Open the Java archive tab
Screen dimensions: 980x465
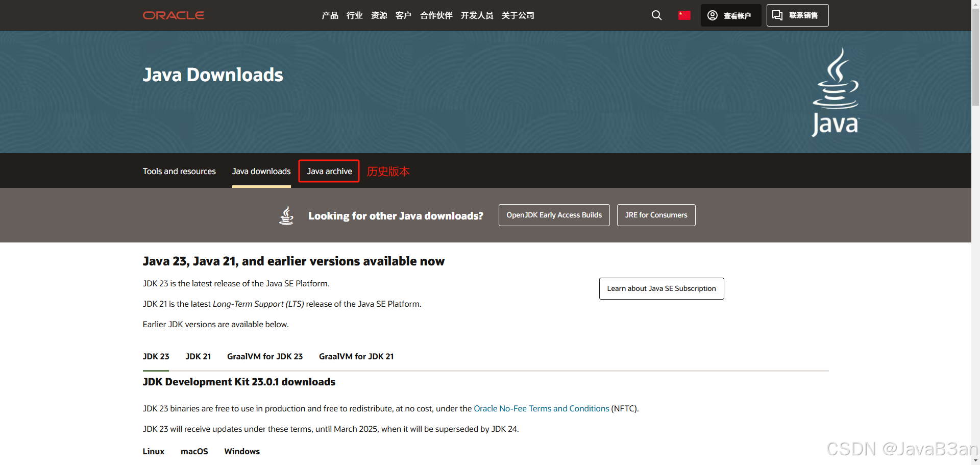pyautogui.click(x=329, y=171)
